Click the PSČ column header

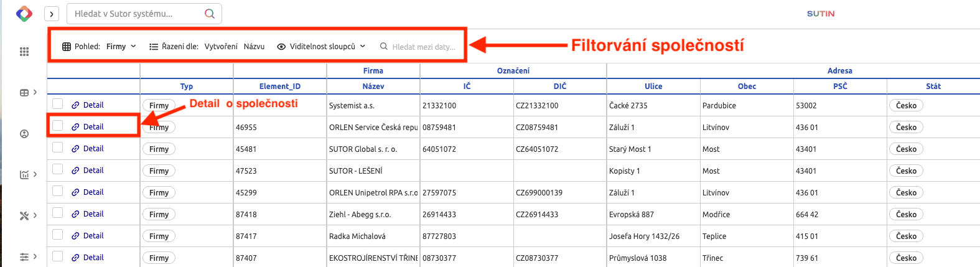(x=840, y=87)
